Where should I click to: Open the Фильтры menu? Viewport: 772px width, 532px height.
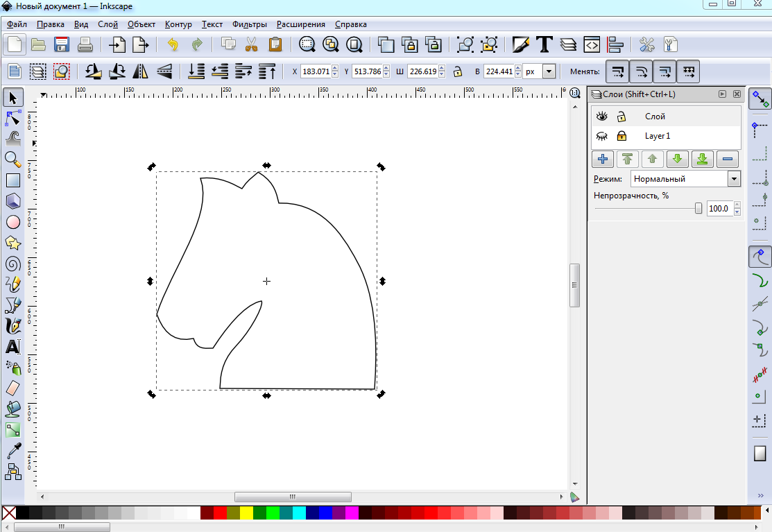point(250,24)
